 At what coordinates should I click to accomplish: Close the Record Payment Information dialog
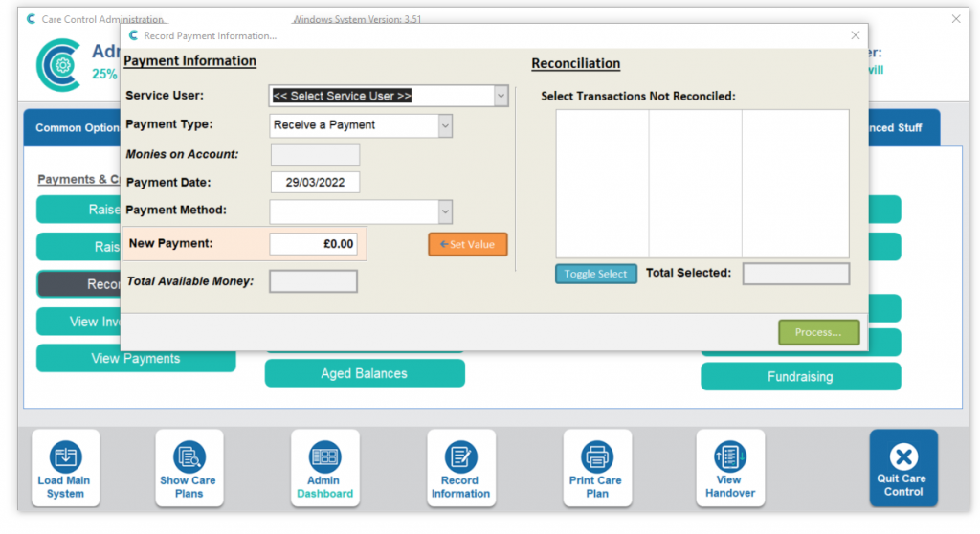pos(855,35)
